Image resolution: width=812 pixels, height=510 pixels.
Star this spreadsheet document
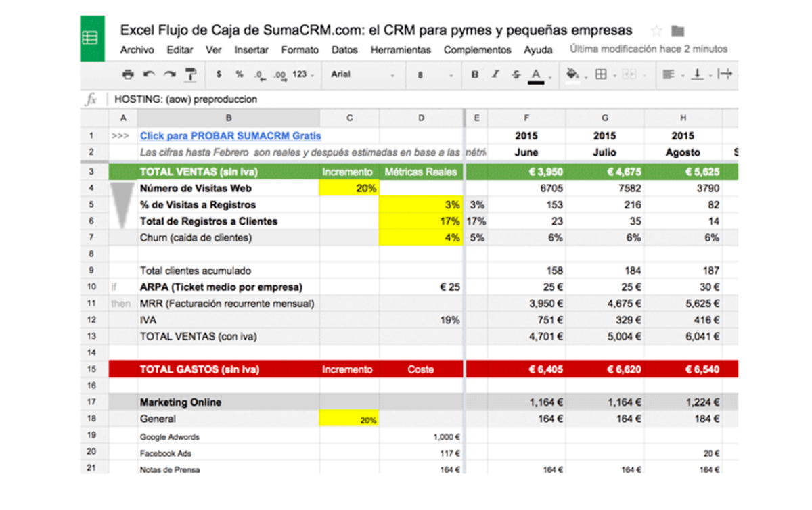pos(656,30)
